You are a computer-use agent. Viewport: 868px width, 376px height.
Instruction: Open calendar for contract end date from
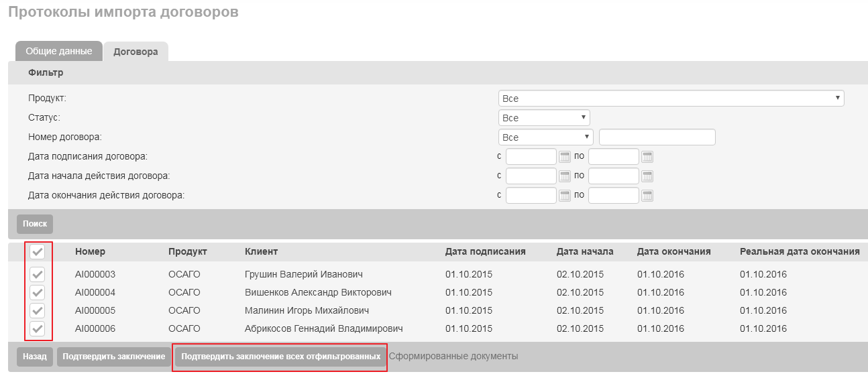coord(565,196)
